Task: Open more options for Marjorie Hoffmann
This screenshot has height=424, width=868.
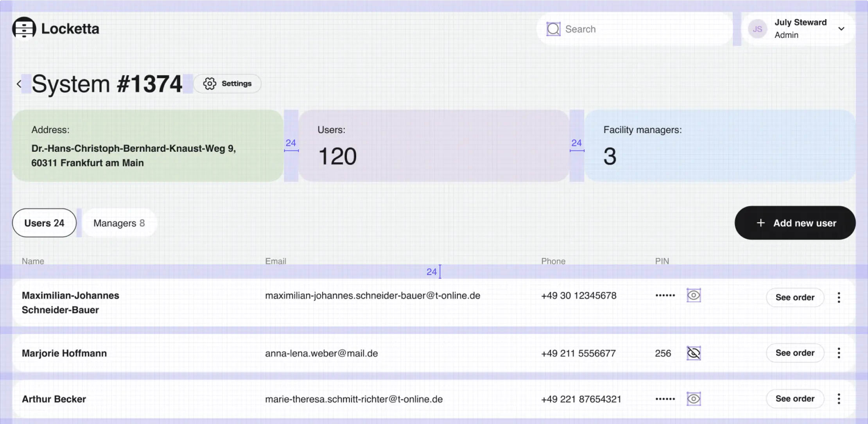Action: coord(839,353)
